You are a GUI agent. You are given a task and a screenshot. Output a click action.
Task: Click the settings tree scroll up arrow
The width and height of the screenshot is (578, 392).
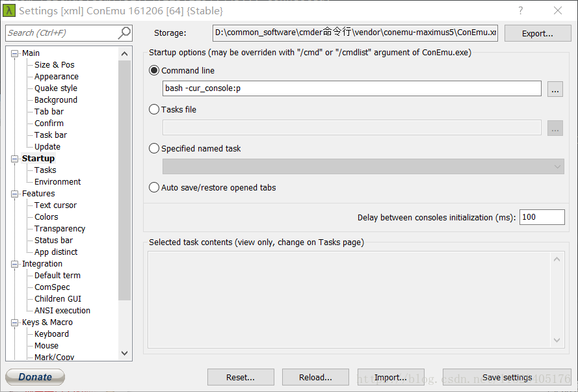[125, 54]
